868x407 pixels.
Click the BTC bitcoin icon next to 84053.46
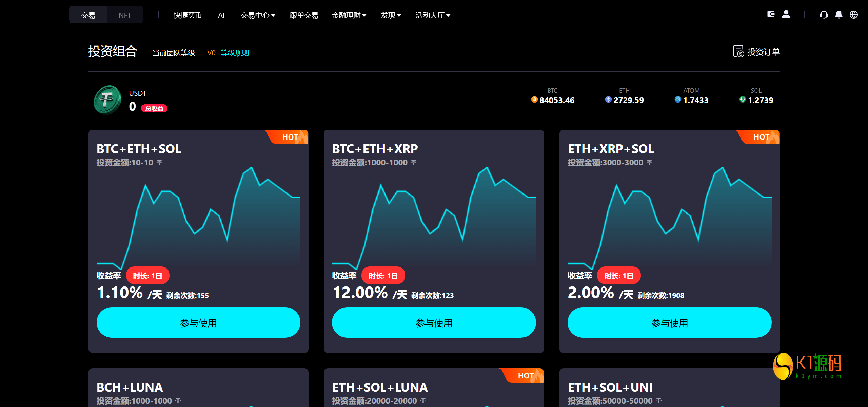(534, 100)
